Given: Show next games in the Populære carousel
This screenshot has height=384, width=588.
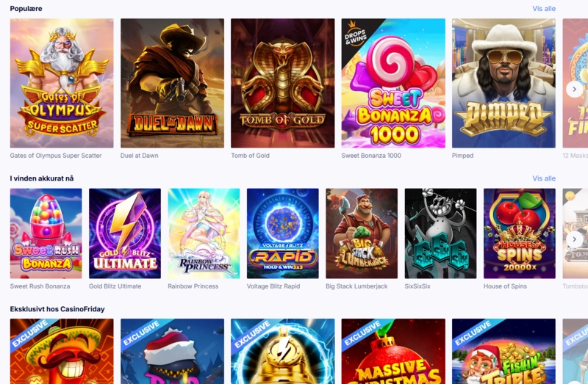Looking at the screenshot, I should click(x=574, y=89).
